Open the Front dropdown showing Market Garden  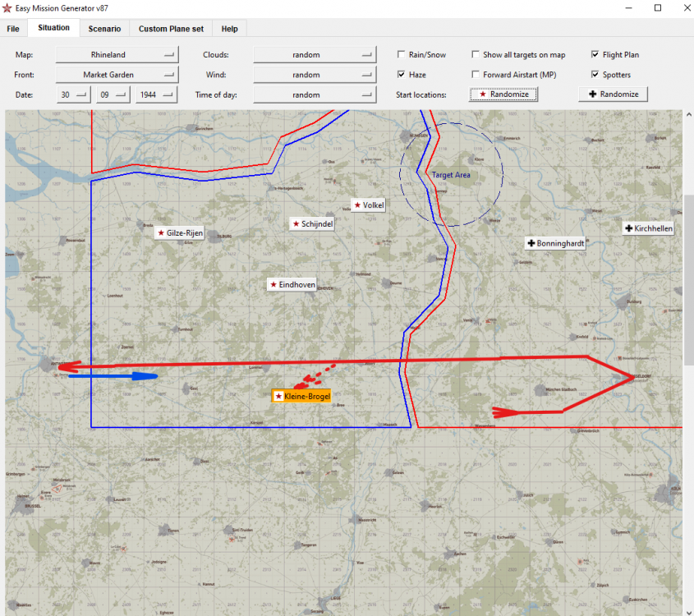click(x=117, y=75)
